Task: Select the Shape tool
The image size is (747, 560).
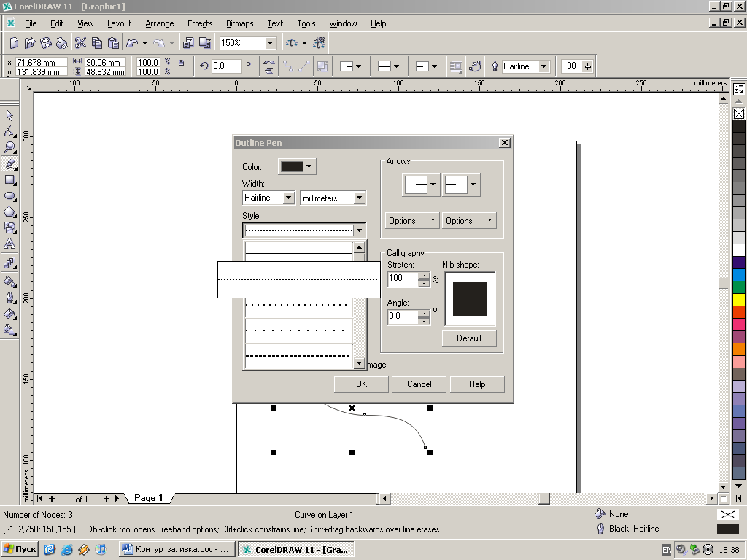Action: coord(9,131)
